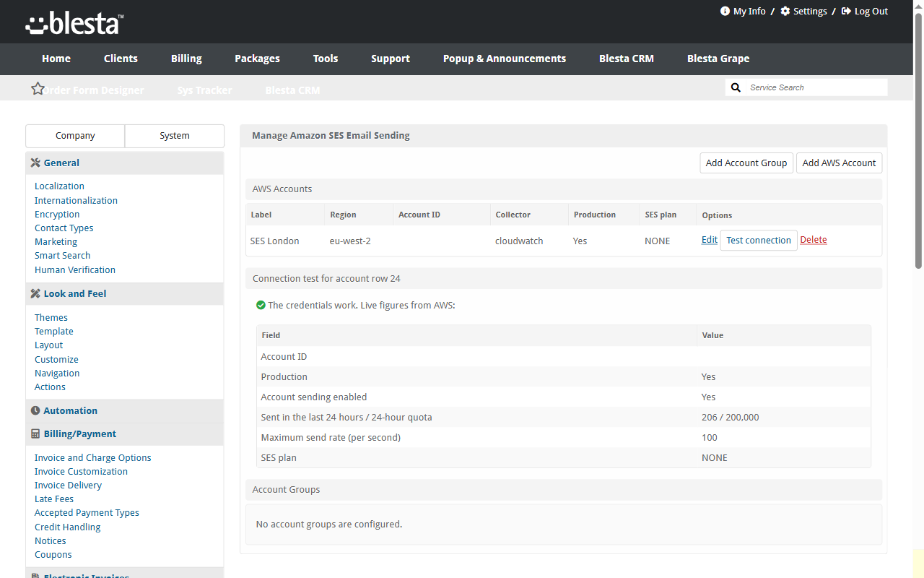Open Localization settings

(59, 186)
